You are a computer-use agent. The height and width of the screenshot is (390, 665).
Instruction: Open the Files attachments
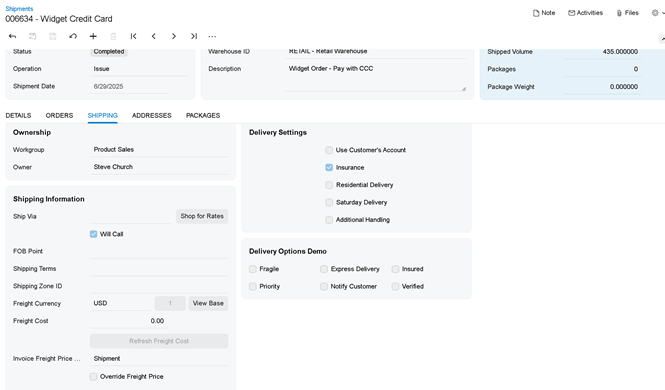(x=627, y=13)
